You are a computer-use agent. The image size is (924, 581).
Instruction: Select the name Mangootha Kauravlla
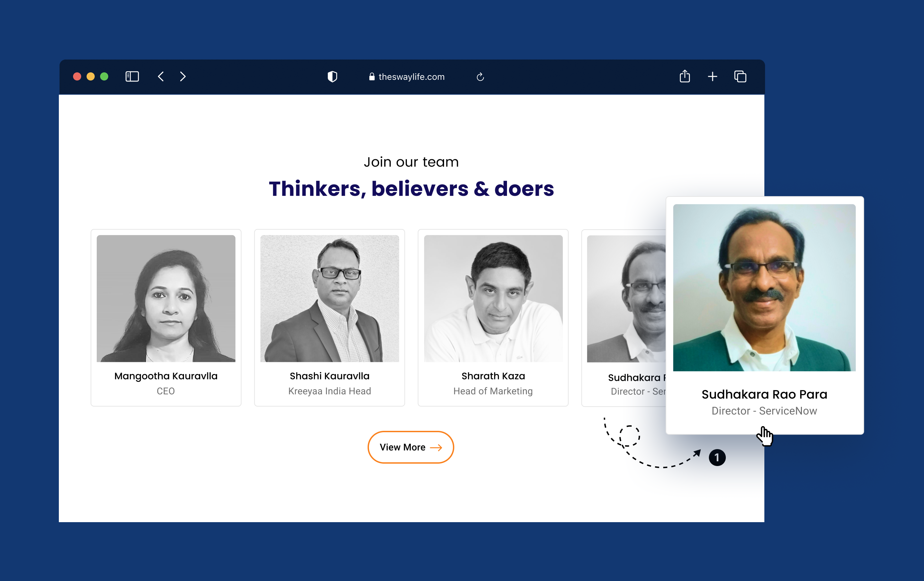pos(166,376)
